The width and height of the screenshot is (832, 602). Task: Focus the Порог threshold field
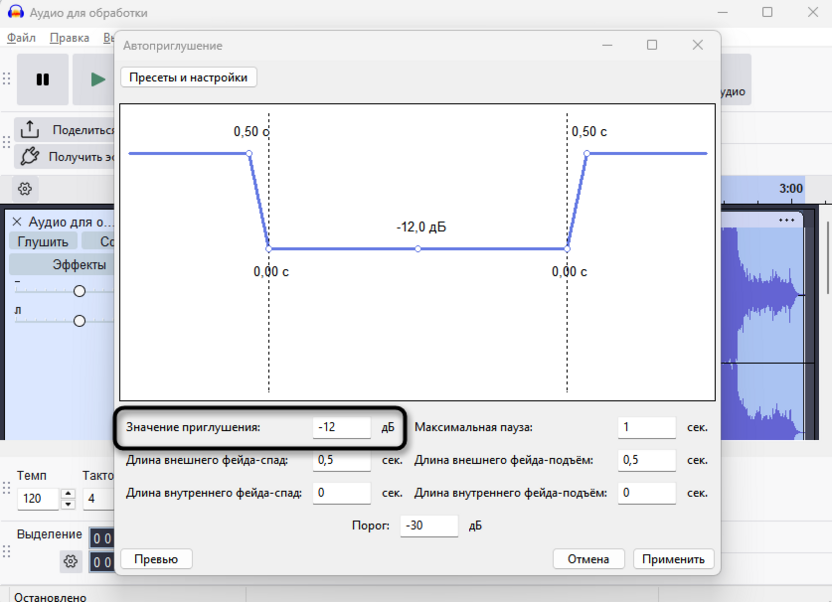(x=429, y=526)
